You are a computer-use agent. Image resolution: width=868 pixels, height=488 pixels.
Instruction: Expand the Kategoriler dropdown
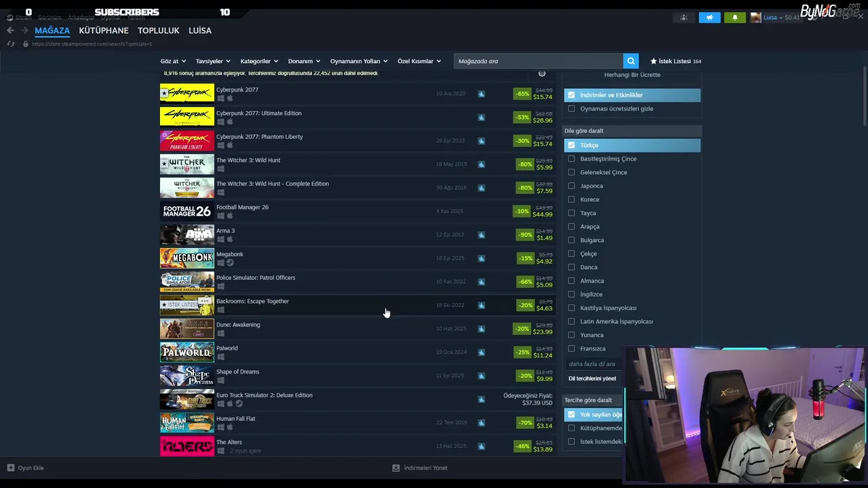coord(259,61)
